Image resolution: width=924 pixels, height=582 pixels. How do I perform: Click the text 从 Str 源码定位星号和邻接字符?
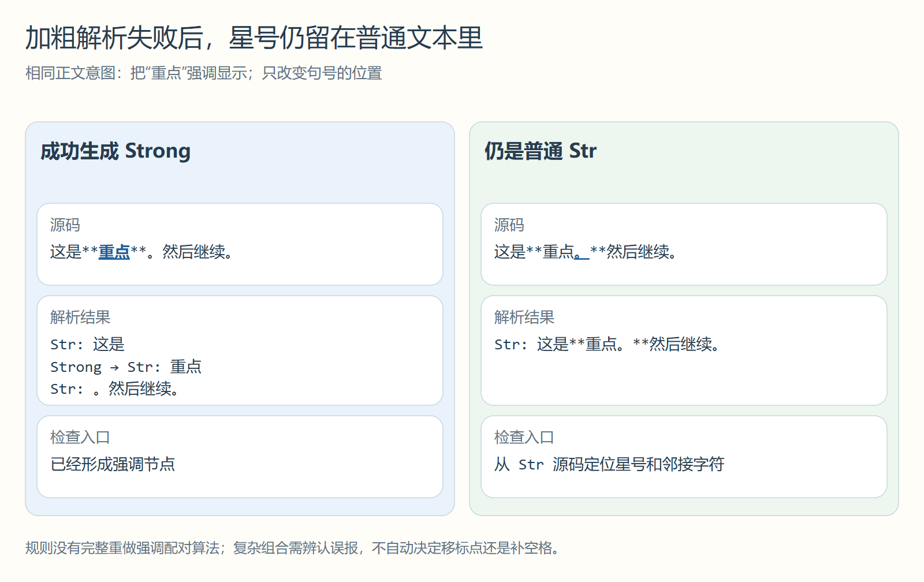click(609, 465)
